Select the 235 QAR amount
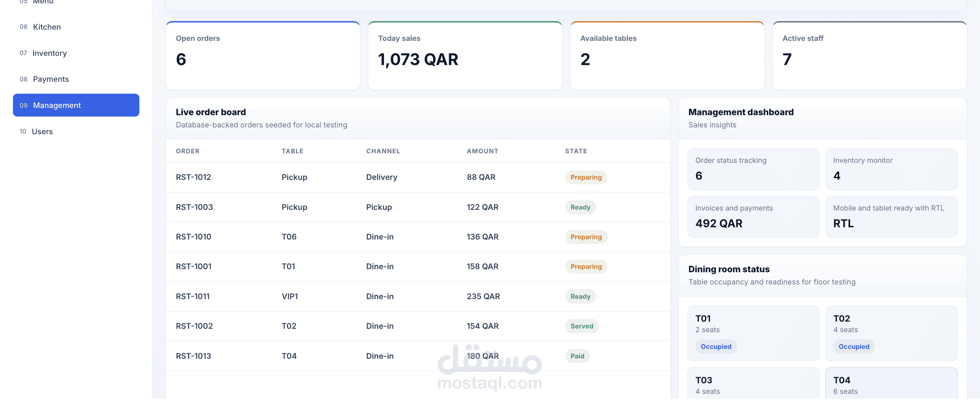 point(483,296)
